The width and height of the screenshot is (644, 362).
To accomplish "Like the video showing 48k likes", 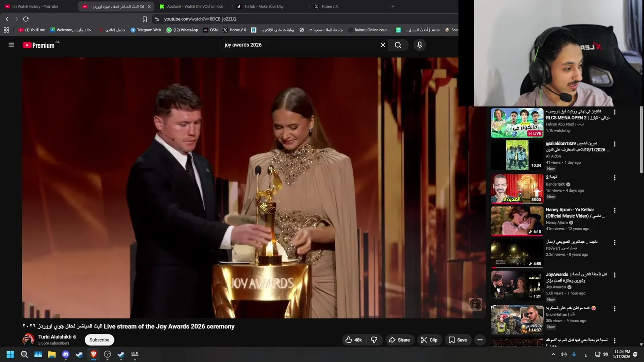I will 353,340.
